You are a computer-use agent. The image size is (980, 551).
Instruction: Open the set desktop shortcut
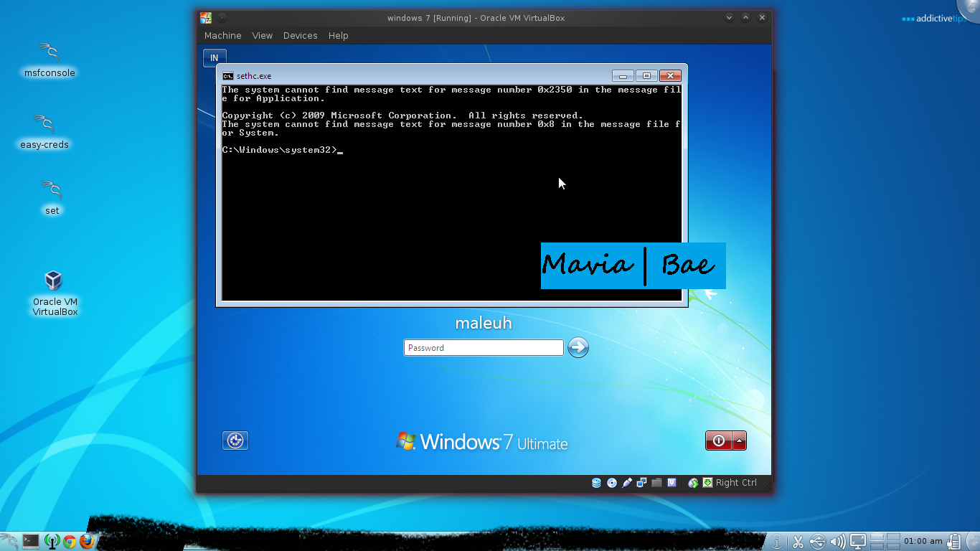pyautogui.click(x=52, y=198)
